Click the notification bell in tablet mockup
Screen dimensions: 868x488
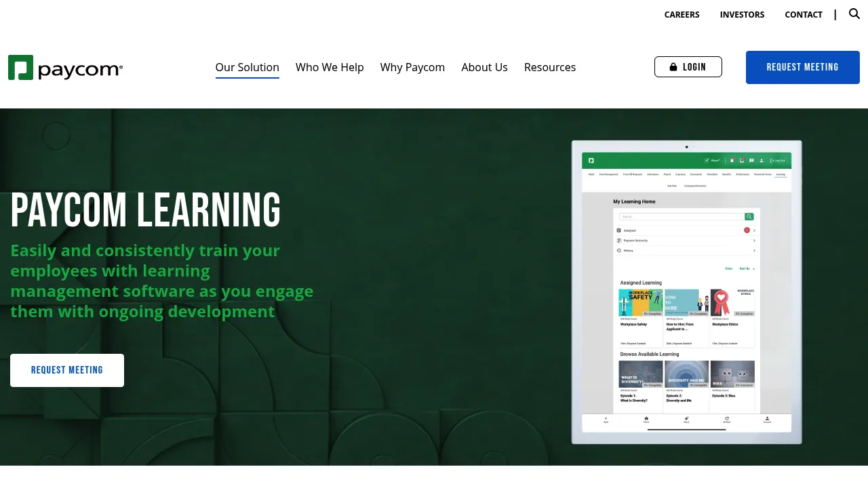732,161
